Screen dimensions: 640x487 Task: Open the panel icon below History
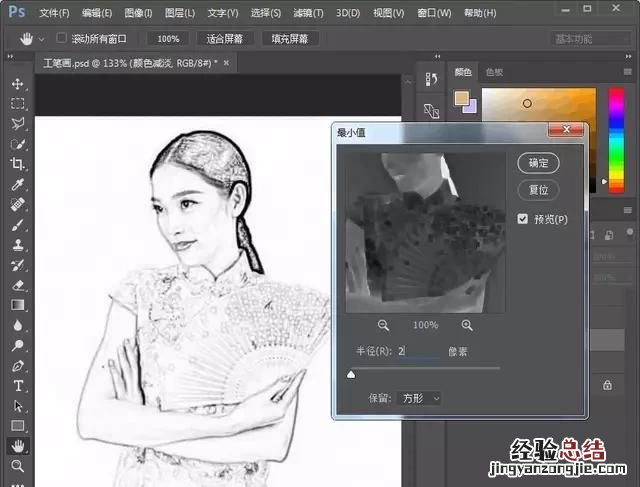pos(431,111)
